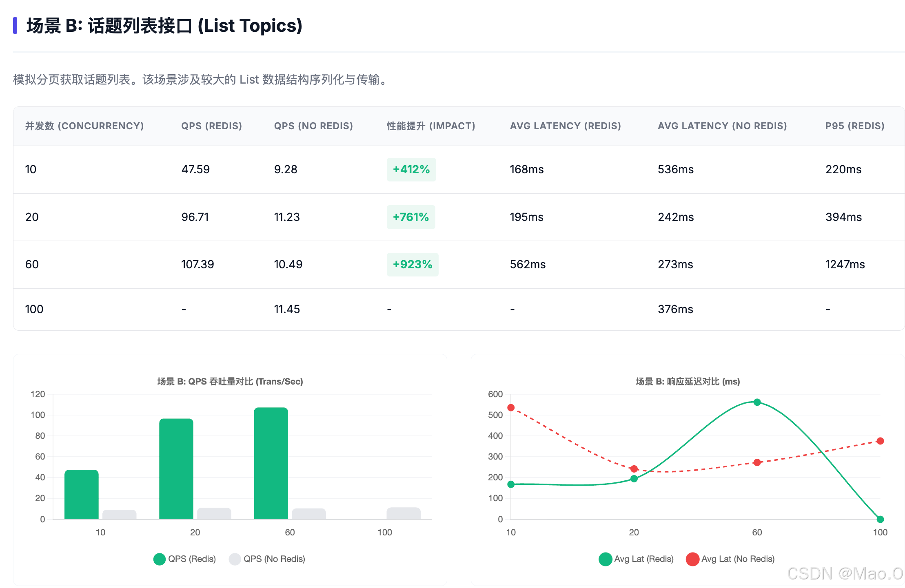
Task: Click the P95 (REDIS) column header
Action: (854, 126)
